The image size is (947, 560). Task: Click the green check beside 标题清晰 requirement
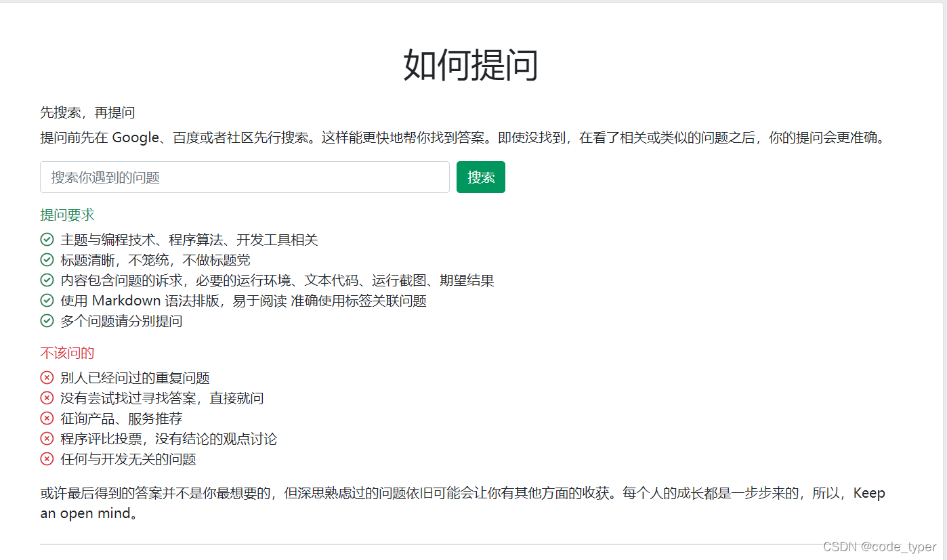47,260
